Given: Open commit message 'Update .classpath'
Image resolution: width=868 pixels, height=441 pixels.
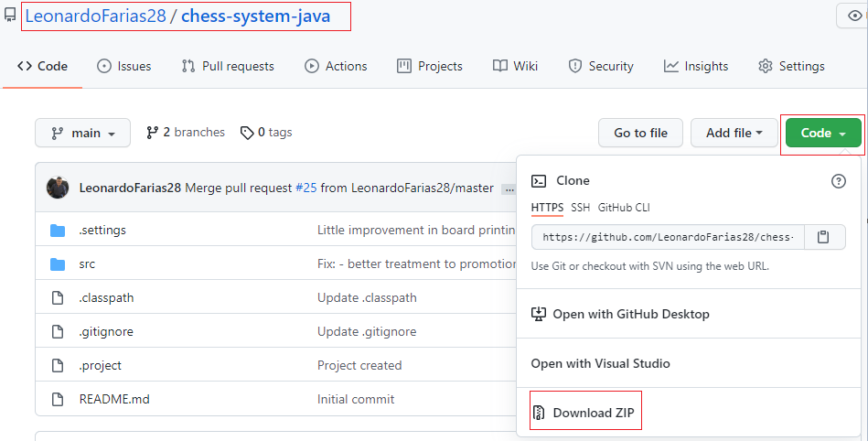Looking at the screenshot, I should (367, 297).
